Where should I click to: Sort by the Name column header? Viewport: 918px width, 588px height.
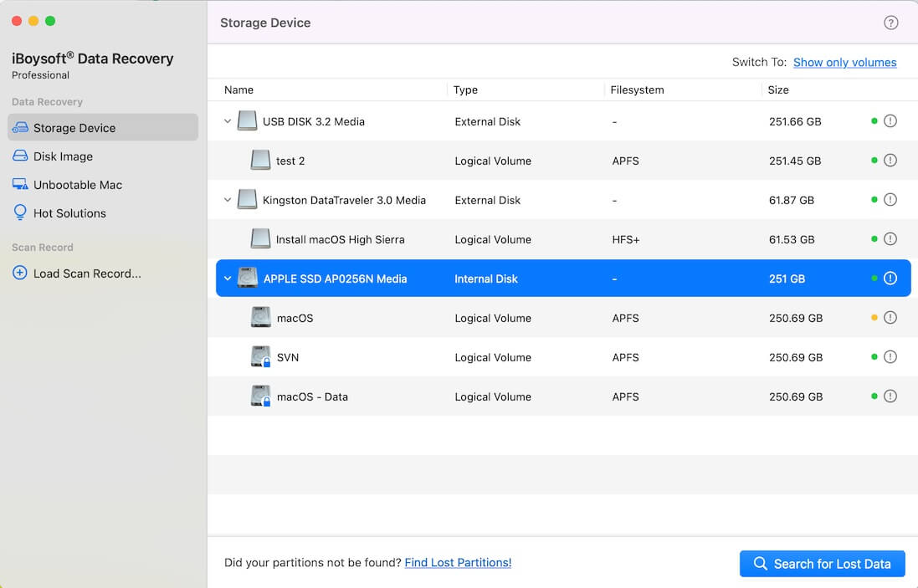(238, 90)
